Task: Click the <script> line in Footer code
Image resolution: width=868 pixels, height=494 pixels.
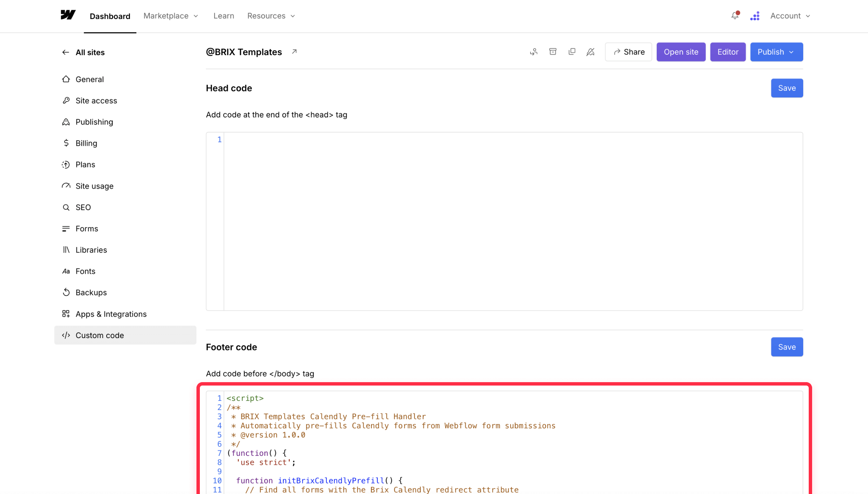Action: click(x=245, y=398)
